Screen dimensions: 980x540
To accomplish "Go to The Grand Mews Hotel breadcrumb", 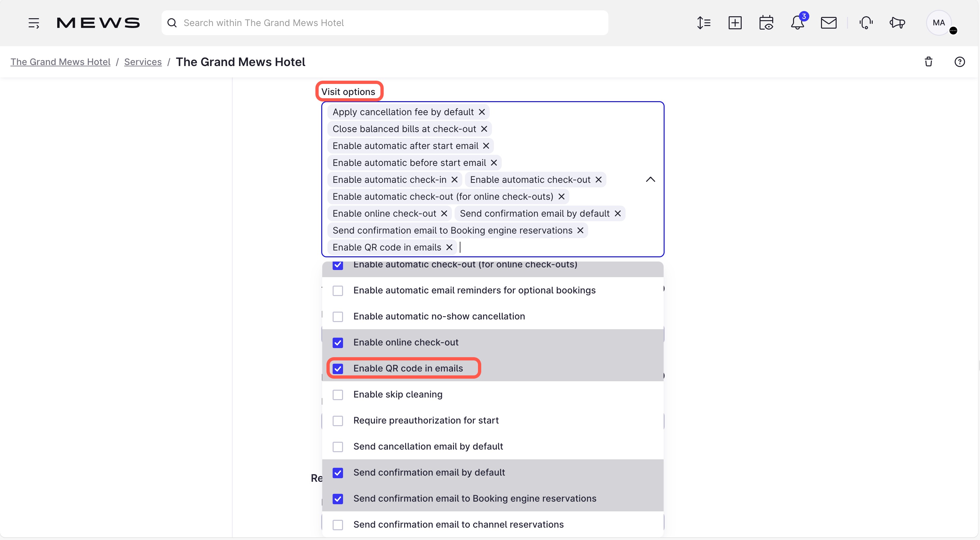I will tap(60, 62).
